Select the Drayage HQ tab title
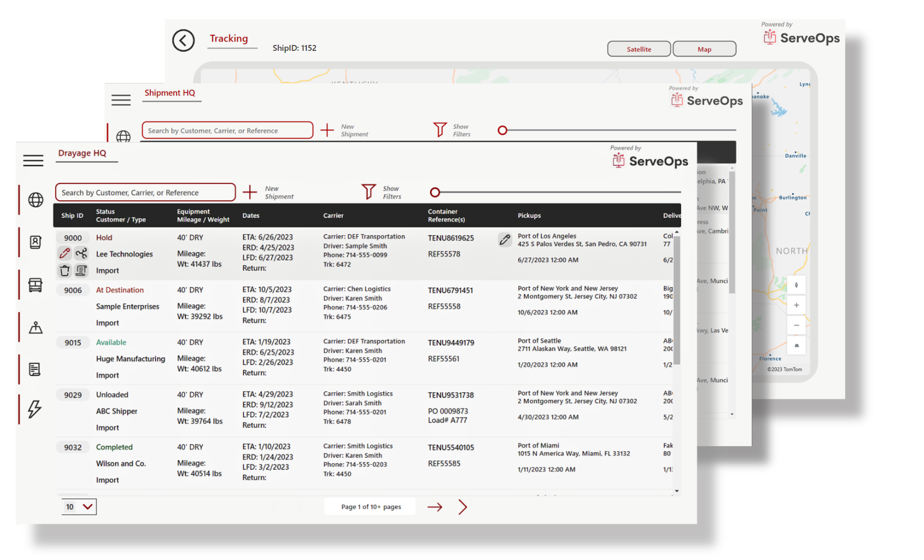 click(82, 153)
